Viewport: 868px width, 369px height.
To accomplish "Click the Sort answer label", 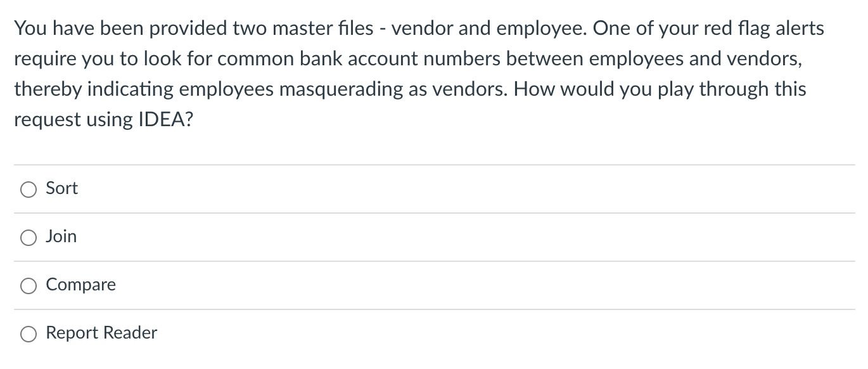I will click(61, 188).
